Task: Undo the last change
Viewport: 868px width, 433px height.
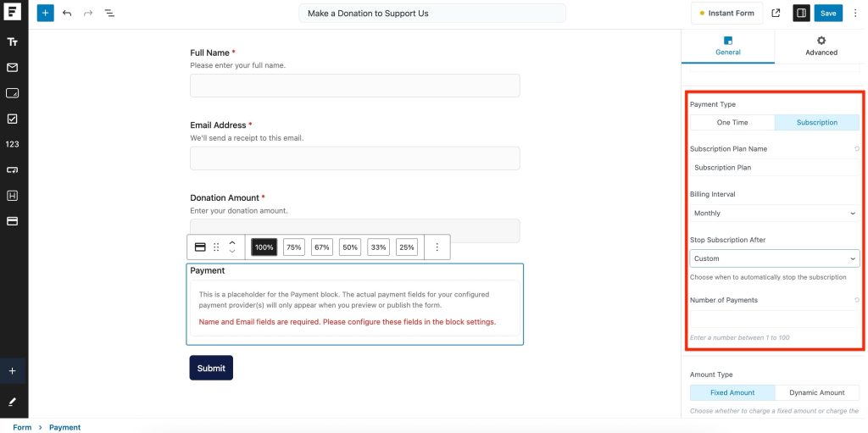Action: [x=67, y=14]
